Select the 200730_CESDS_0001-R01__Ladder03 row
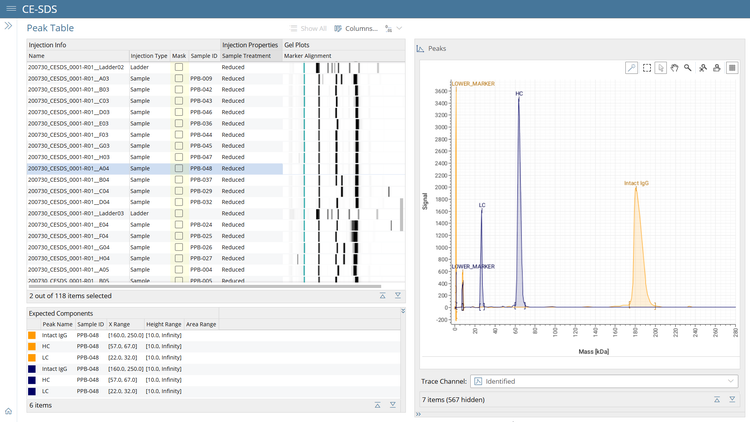This screenshot has width=750, height=422. click(76, 213)
